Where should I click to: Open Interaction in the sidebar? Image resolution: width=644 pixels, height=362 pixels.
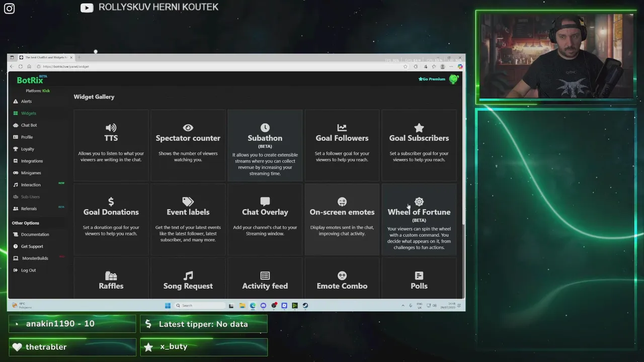coord(31,185)
